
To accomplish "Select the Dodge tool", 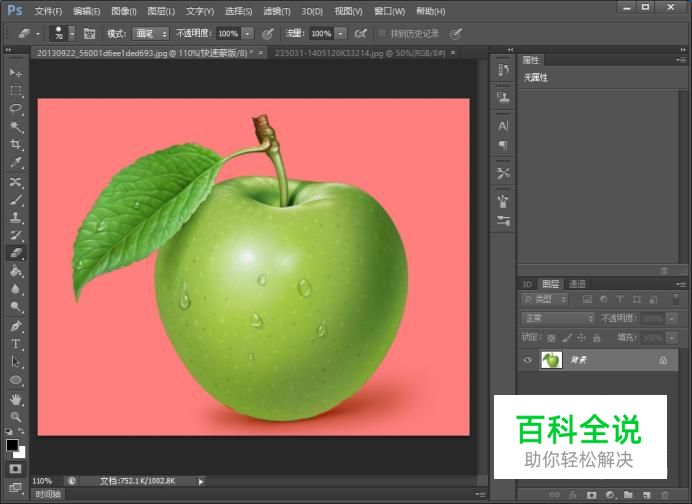I will [16, 307].
